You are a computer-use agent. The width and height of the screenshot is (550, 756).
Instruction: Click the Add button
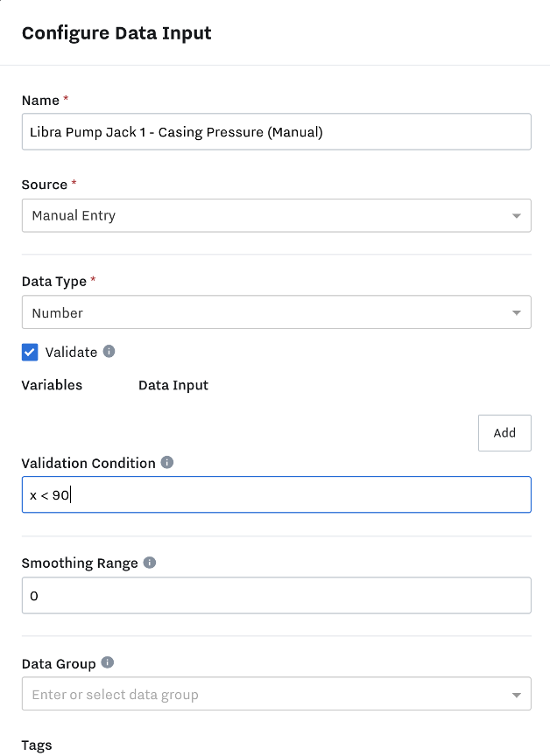click(x=504, y=433)
